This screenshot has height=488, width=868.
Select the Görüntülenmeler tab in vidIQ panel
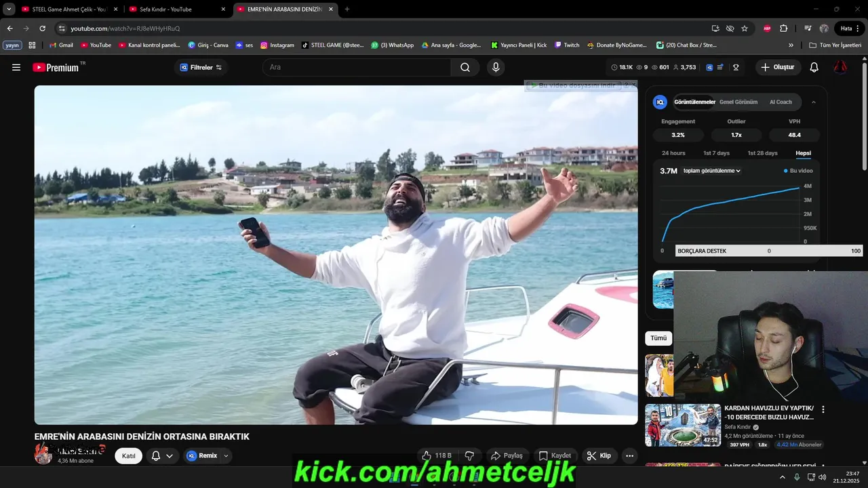click(694, 102)
